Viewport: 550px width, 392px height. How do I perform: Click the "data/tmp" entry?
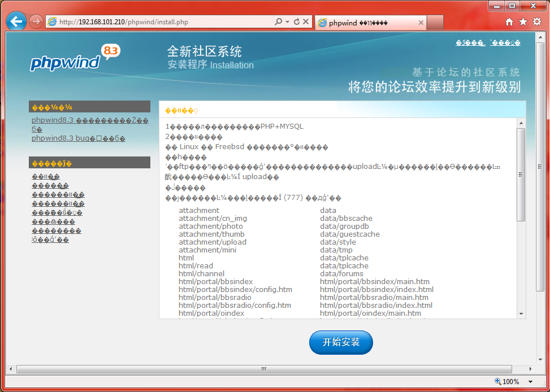point(336,250)
